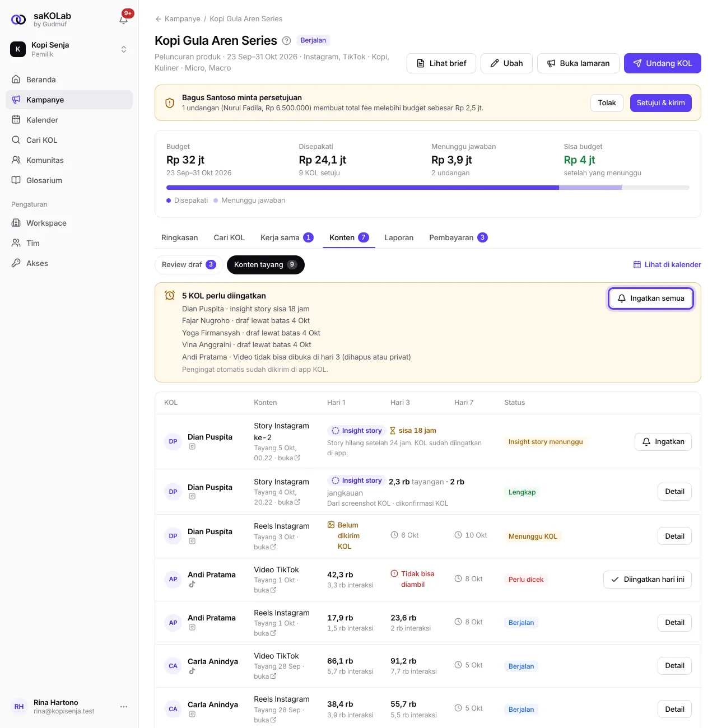
Task: Click Setujui & kirim
Action: click(661, 103)
